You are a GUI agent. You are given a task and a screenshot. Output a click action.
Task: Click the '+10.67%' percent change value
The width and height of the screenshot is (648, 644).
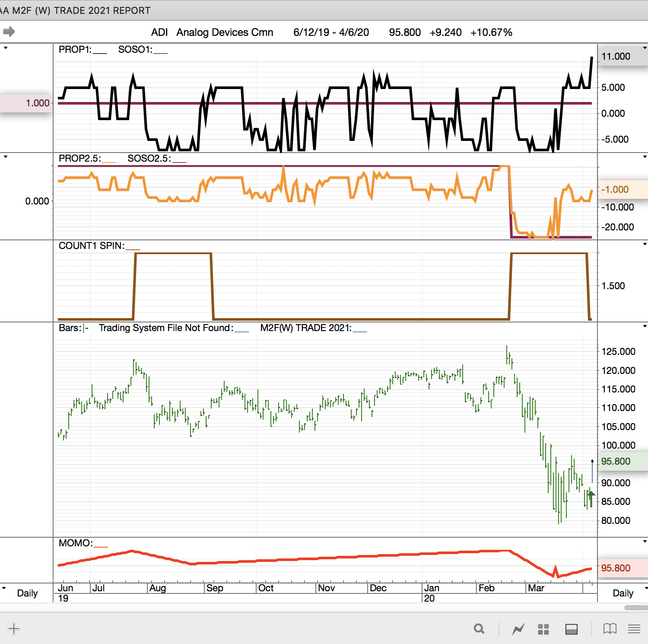click(x=491, y=32)
